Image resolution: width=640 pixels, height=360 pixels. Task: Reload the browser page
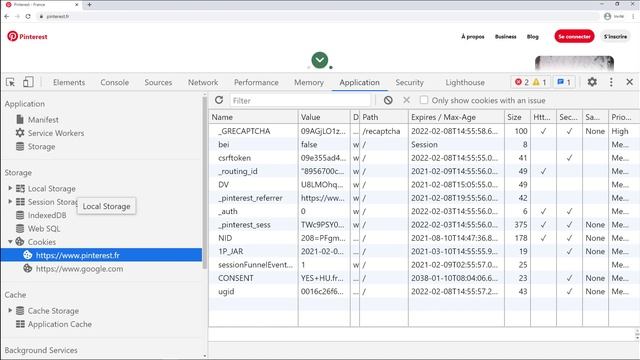click(x=28, y=16)
